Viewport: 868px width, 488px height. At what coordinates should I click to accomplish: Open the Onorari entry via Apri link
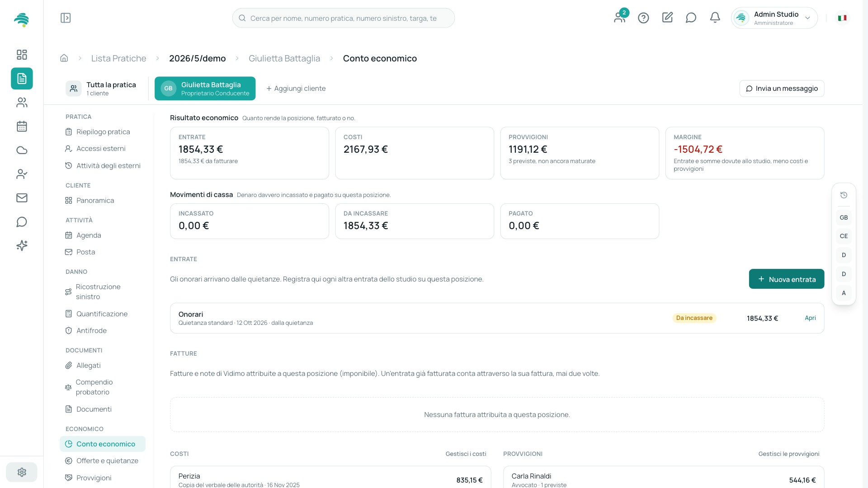[810, 318]
